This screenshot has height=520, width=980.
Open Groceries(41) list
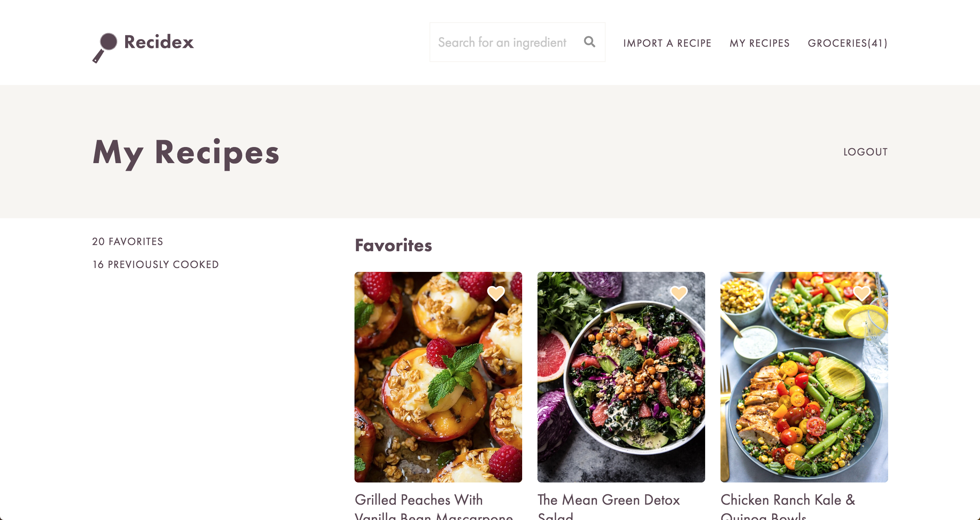pos(848,43)
